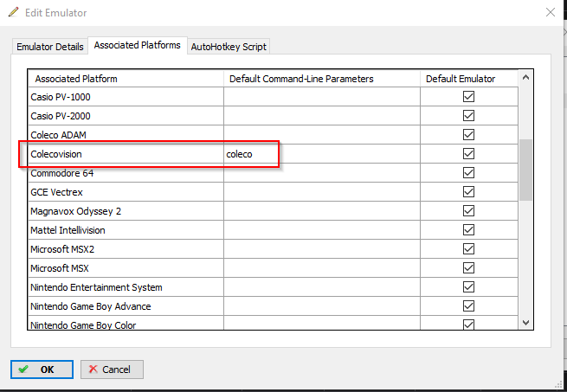Image resolution: width=567 pixels, height=392 pixels.
Task: Select the Microsoft MSX2 platform cell
Action: [x=126, y=249]
